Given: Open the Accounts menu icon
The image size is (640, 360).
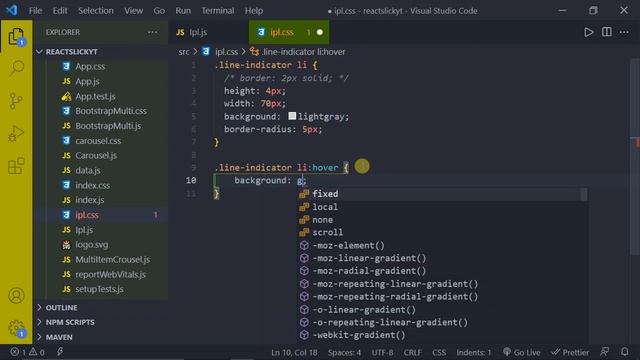Looking at the screenshot, I should [x=16, y=296].
